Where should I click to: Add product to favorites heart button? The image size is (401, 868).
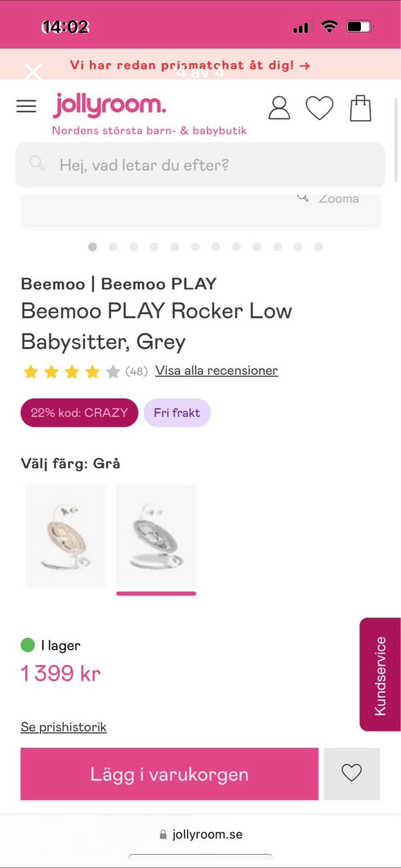352,773
